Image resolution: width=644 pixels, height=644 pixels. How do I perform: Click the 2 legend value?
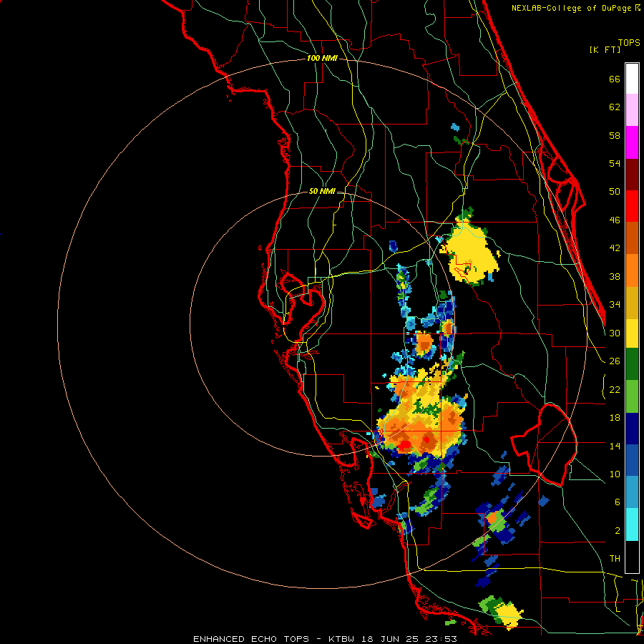click(618, 531)
